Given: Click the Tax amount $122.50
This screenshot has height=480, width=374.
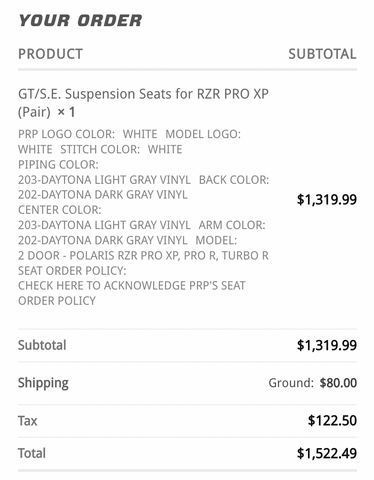Looking at the screenshot, I should coord(332,420).
